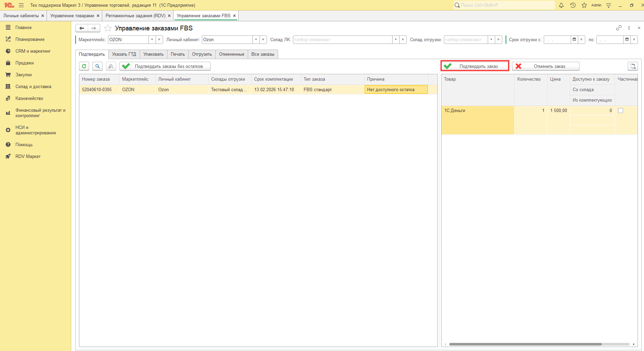The width and height of the screenshot is (644, 351).
Task: Toggle the partial checkbox for 1С:Деньги
Action: coord(620,110)
